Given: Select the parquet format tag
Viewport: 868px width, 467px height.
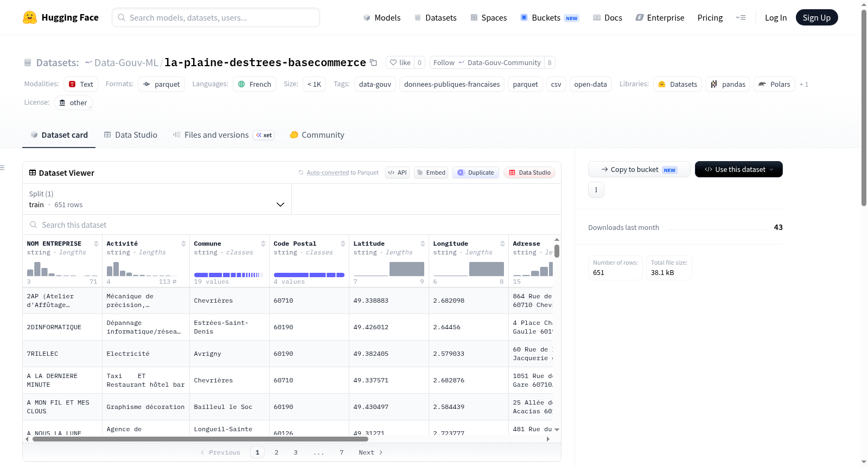Looking at the screenshot, I should [x=161, y=84].
